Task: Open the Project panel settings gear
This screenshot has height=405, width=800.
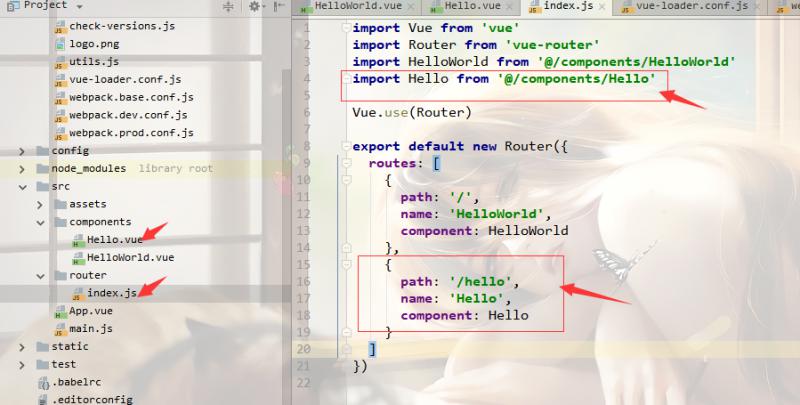Action: 254,7
